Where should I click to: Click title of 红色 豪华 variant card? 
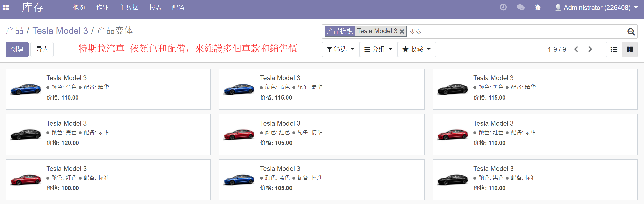pos(494,123)
